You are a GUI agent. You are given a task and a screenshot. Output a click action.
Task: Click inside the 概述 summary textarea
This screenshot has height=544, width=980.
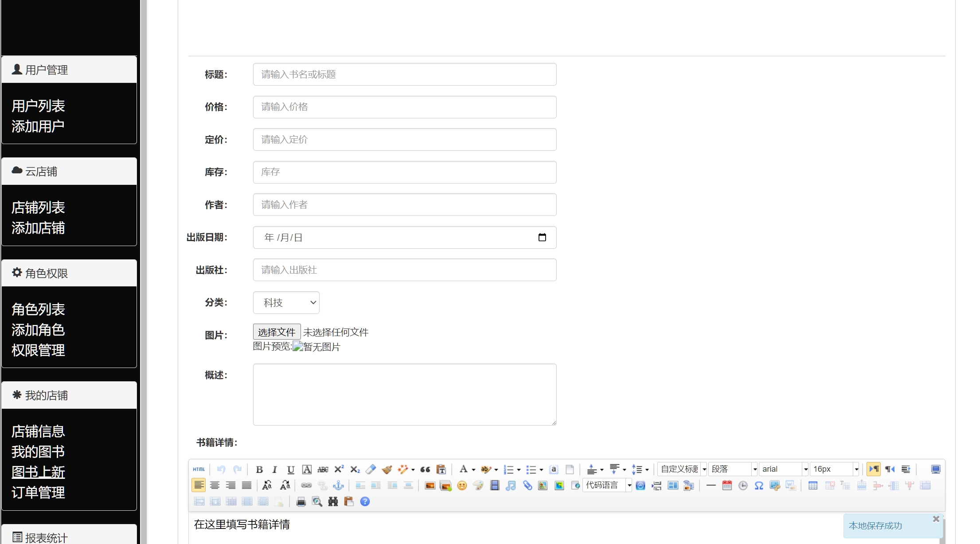tap(405, 395)
